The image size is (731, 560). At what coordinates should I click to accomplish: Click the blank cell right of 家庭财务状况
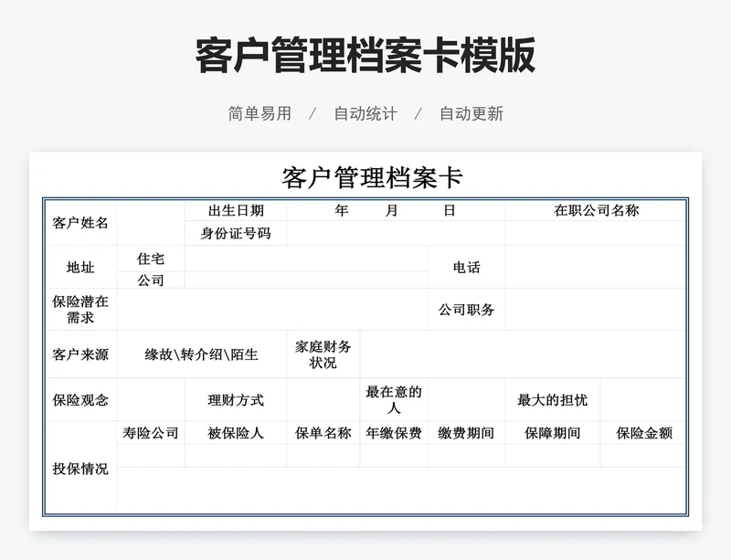(523, 354)
